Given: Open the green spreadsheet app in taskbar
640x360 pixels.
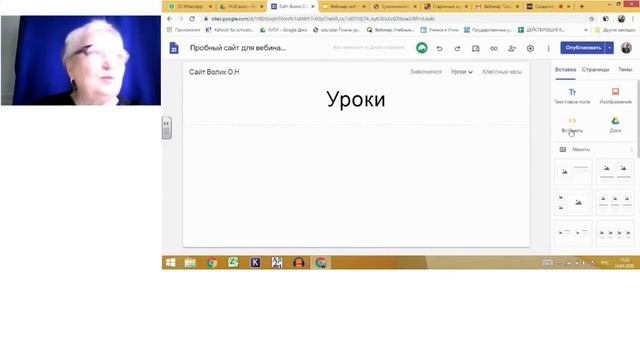Looking at the screenshot, I should tap(233, 262).
